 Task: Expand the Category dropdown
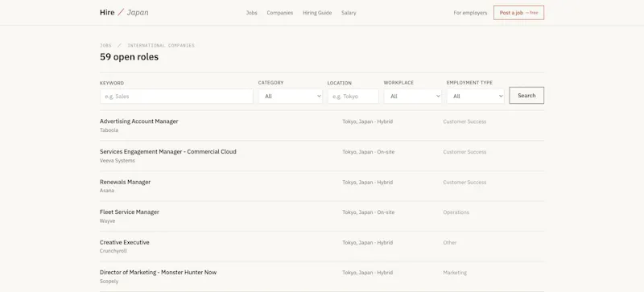[291, 97]
